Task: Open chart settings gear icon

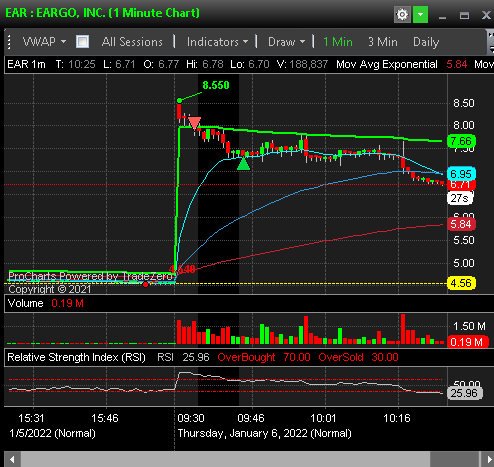Action: 402,15
